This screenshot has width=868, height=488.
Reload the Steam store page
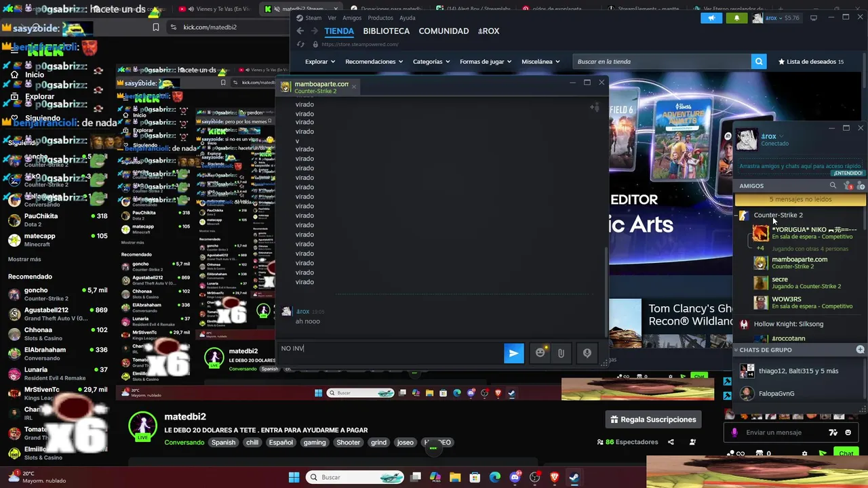(300, 44)
